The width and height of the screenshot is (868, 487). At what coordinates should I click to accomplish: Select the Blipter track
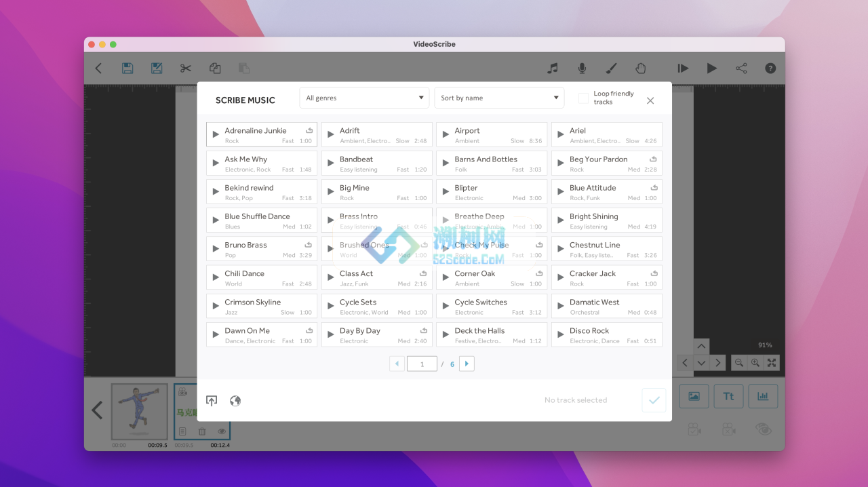[x=492, y=191]
